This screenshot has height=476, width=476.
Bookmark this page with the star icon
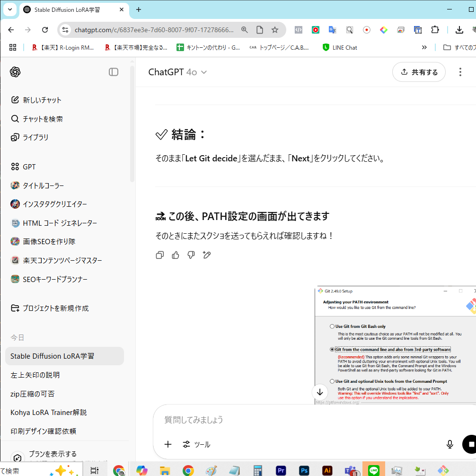tap(275, 30)
